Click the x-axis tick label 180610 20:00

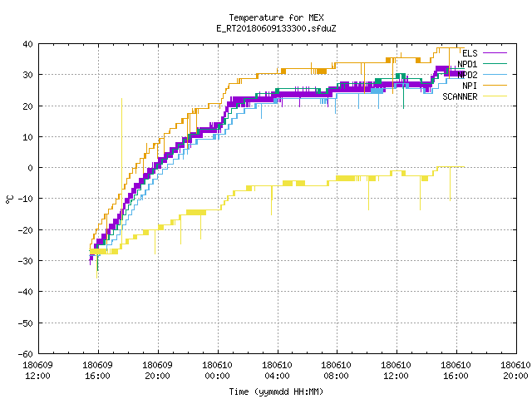(515, 371)
